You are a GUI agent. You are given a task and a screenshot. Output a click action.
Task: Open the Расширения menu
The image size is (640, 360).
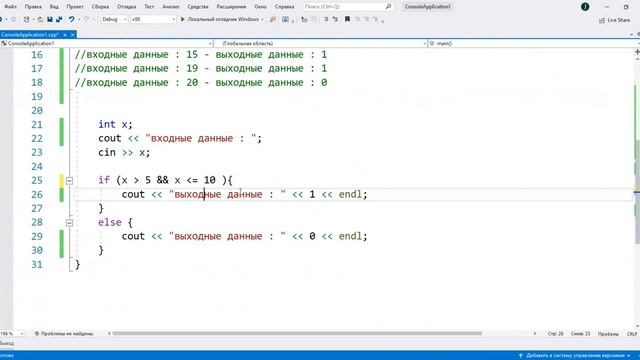(231, 7)
